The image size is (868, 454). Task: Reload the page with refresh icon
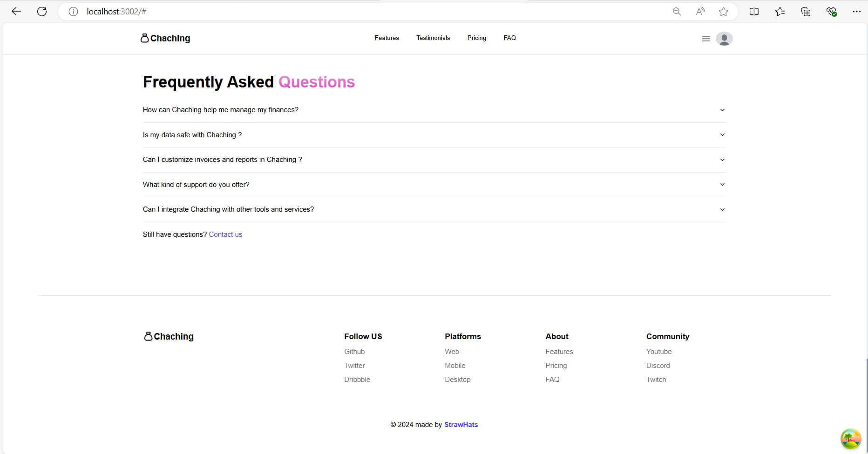[42, 12]
